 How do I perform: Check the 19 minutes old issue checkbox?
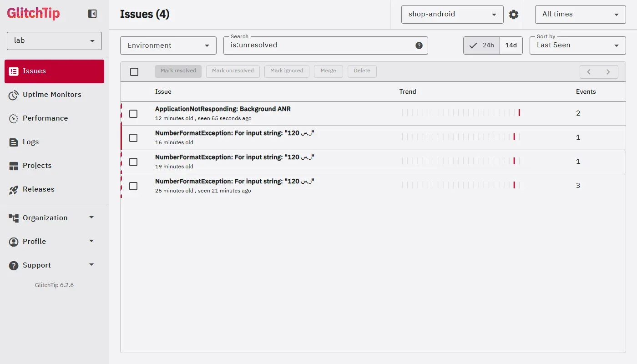[133, 162]
